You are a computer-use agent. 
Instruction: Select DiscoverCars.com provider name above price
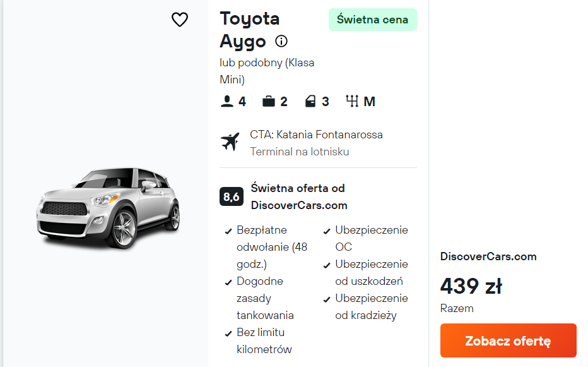(x=488, y=256)
